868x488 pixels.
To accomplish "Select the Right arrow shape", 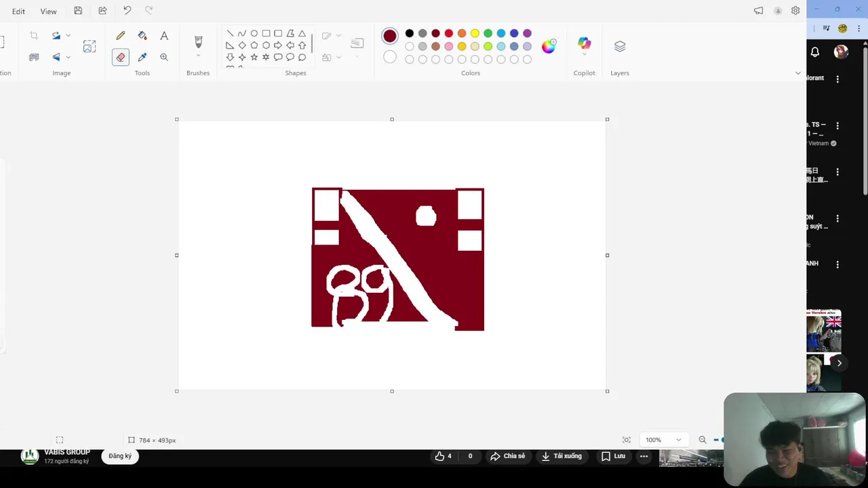I will click(x=278, y=45).
